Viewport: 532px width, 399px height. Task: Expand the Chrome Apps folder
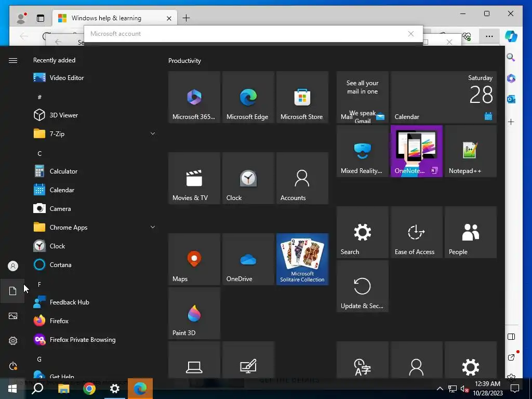95,228
